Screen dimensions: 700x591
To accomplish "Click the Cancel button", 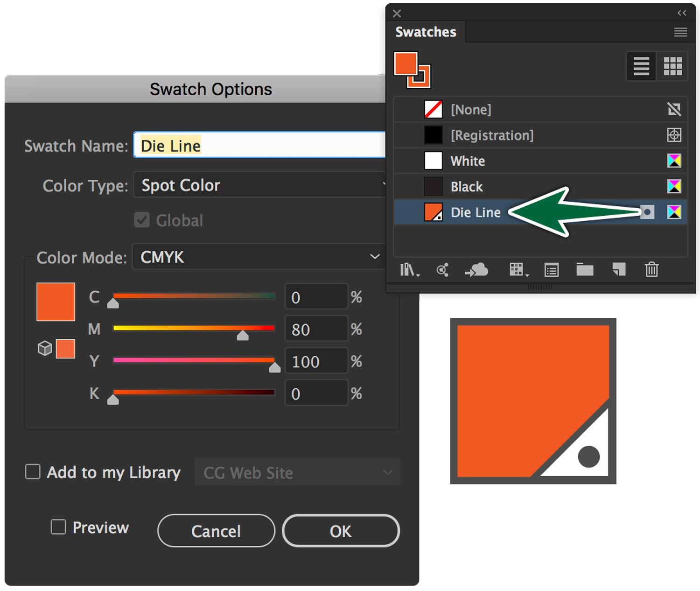I will pyautogui.click(x=216, y=531).
